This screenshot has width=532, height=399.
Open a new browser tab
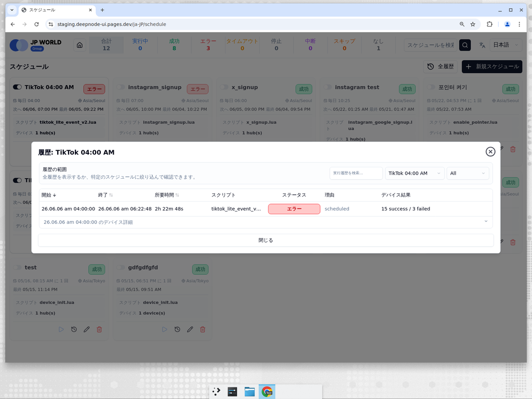coord(102,10)
